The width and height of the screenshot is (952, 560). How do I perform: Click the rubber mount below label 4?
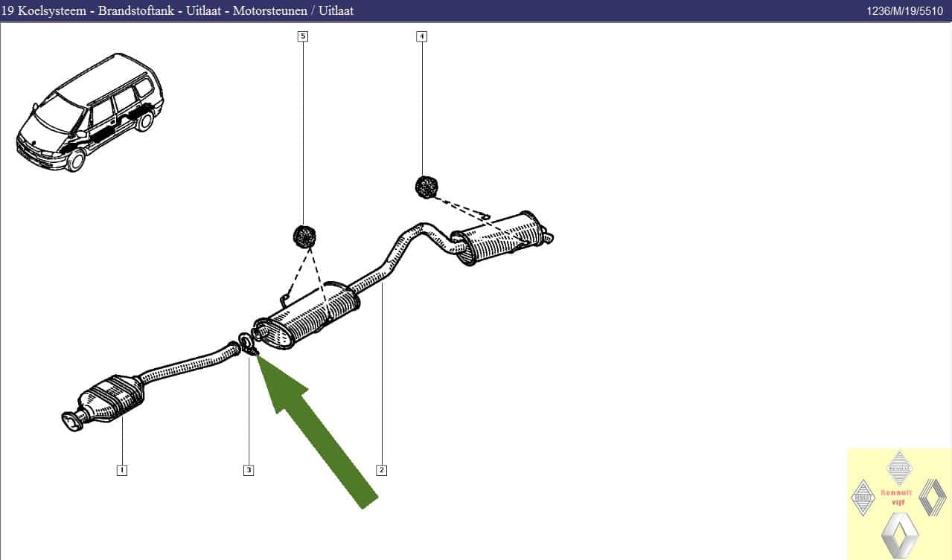(426, 186)
